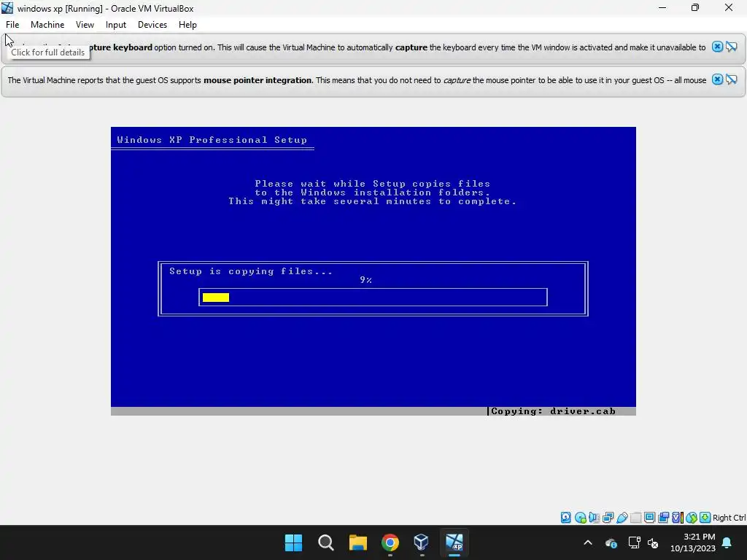The width and height of the screenshot is (747, 560).
Task: Click the 'Setup is copying files...' text
Action: [x=251, y=271]
